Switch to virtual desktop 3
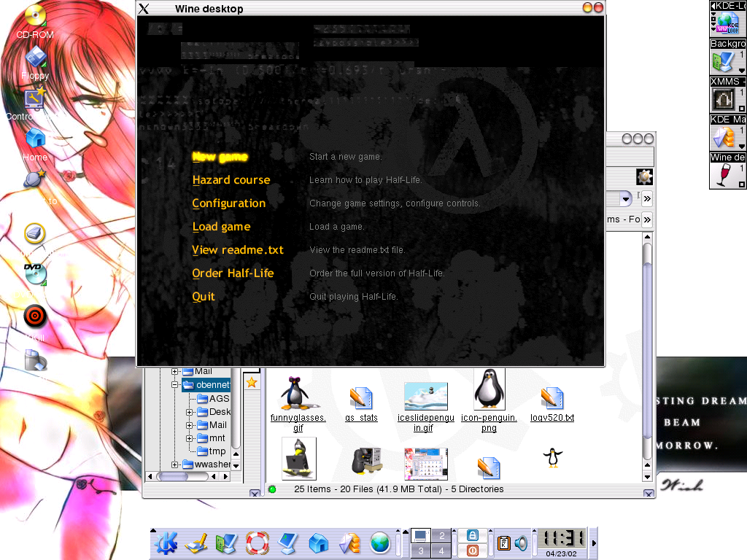 [421, 551]
